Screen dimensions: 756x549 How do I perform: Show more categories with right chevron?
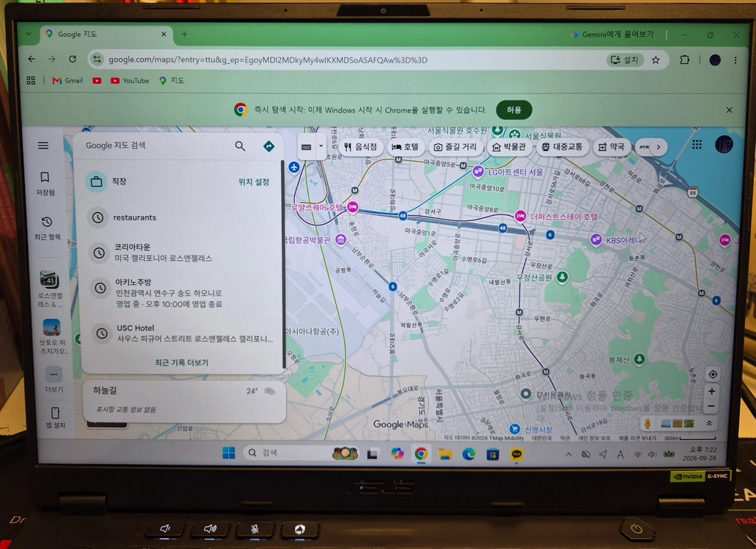click(659, 146)
